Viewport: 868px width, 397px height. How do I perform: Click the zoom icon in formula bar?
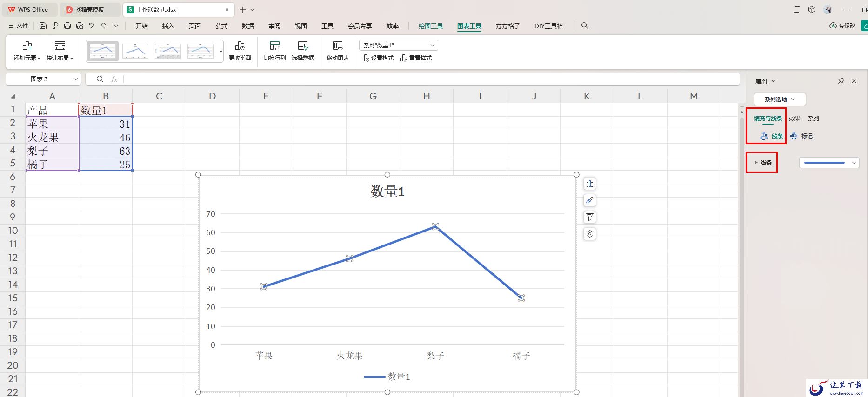(x=100, y=79)
